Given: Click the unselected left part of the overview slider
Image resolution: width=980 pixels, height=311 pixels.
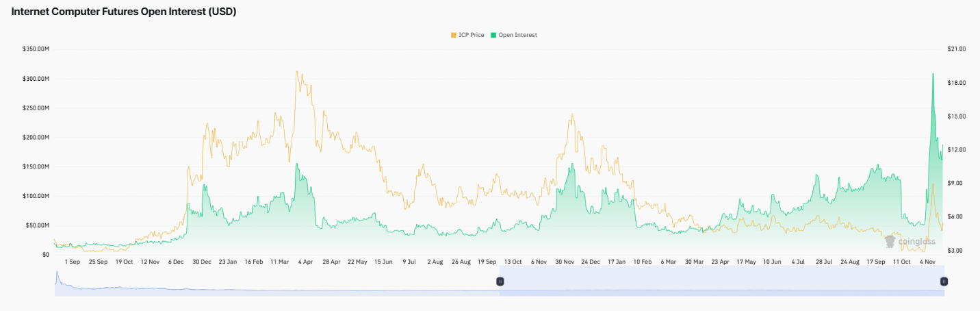Looking at the screenshot, I should [274, 282].
